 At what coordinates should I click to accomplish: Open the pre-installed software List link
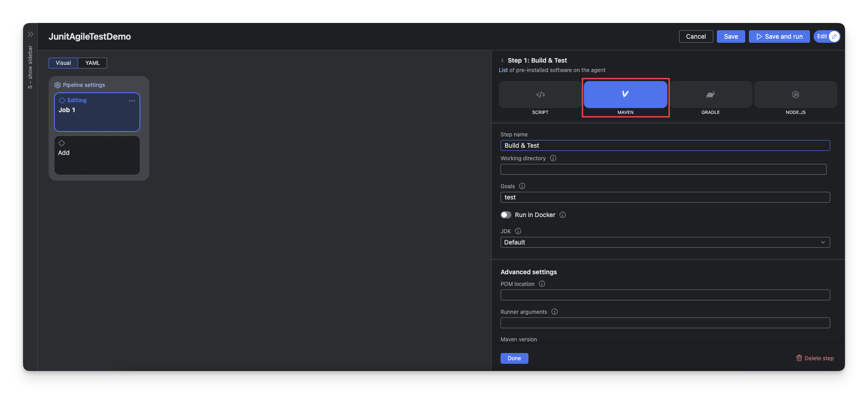[x=503, y=70]
